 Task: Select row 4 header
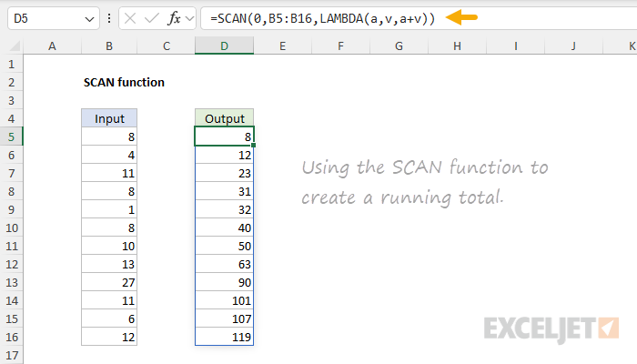tap(11, 118)
